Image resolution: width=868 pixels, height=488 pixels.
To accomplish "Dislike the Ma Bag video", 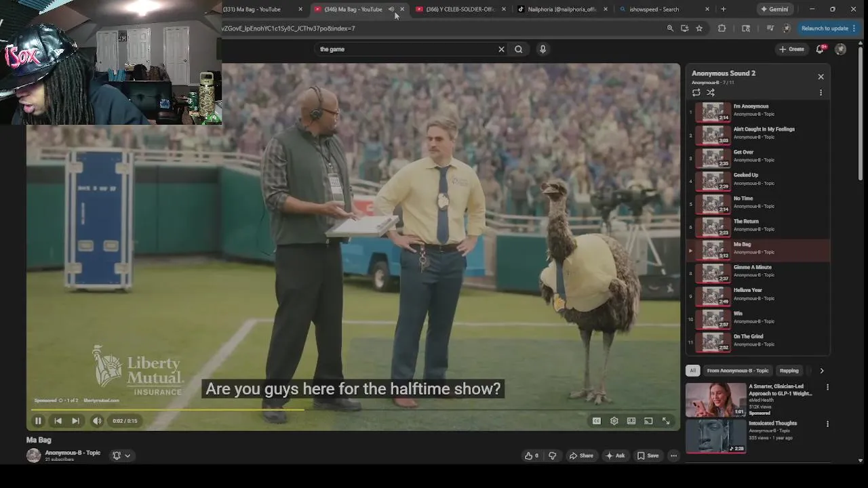I will tap(552, 455).
